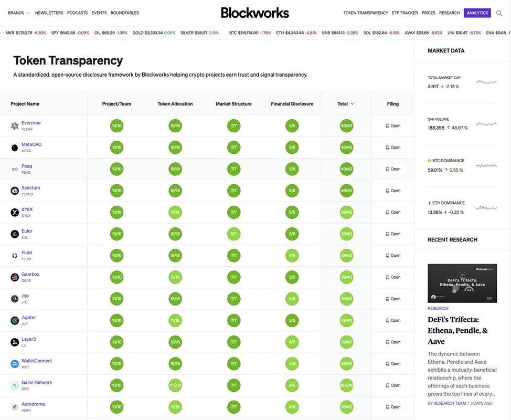Click the ETH Dominance market stat
This screenshot has width=511, height=420.
(462, 208)
